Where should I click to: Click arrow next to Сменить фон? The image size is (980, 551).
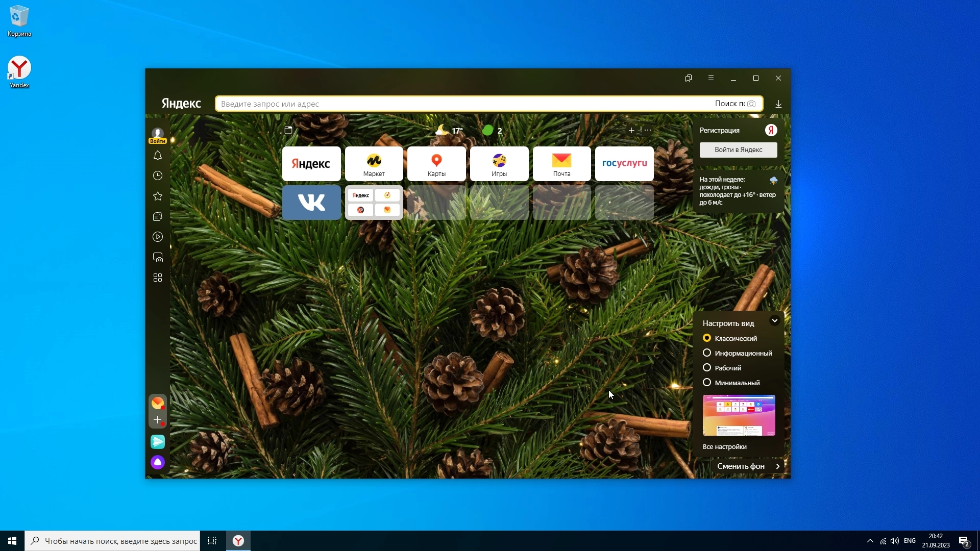pos(777,466)
